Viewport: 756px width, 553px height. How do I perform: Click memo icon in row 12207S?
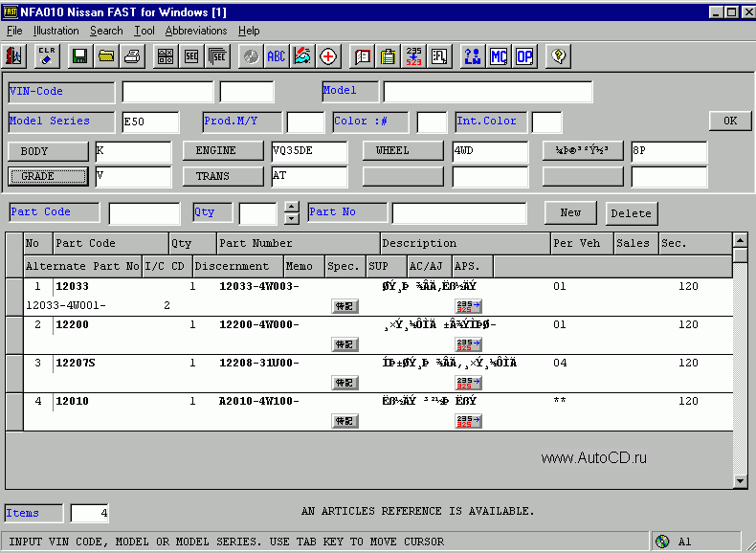[345, 383]
